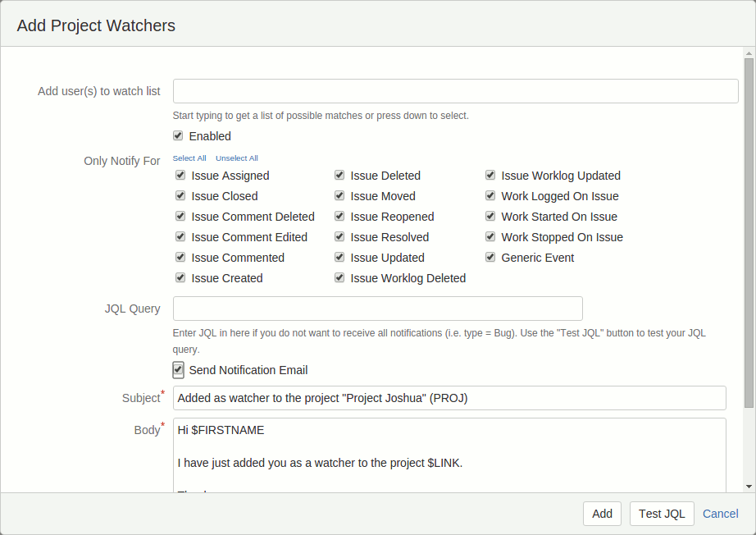This screenshot has width=756, height=535.
Task: Focus the Add user(s) to watch list field
Action: pos(456,91)
